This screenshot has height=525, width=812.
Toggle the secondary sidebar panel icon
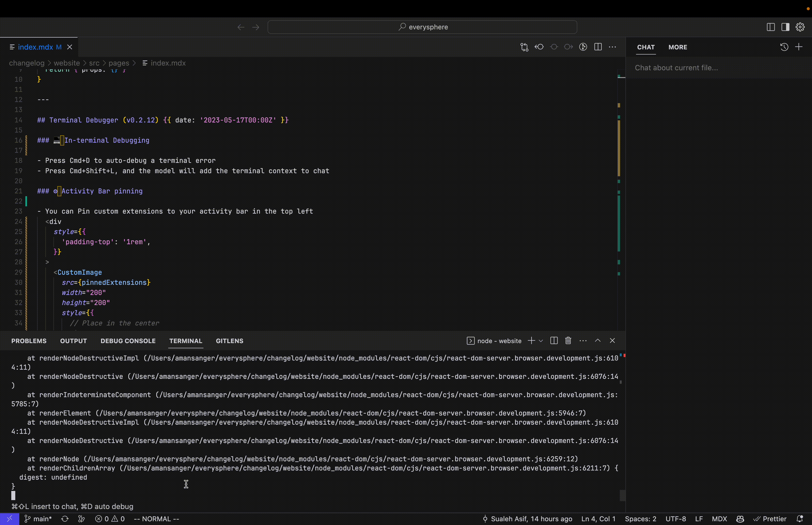[x=785, y=27]
